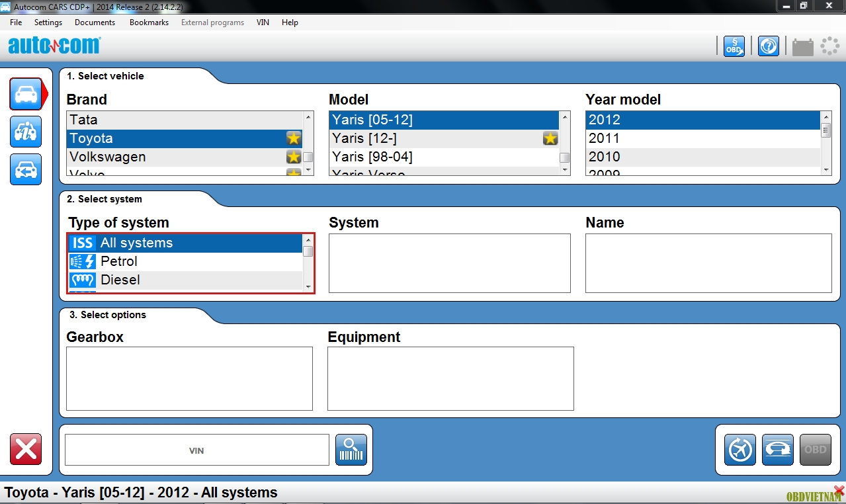The image size is (846, 504).
Task: Click Type of system scroll up arrow
Action: click(x=308, y=239)
